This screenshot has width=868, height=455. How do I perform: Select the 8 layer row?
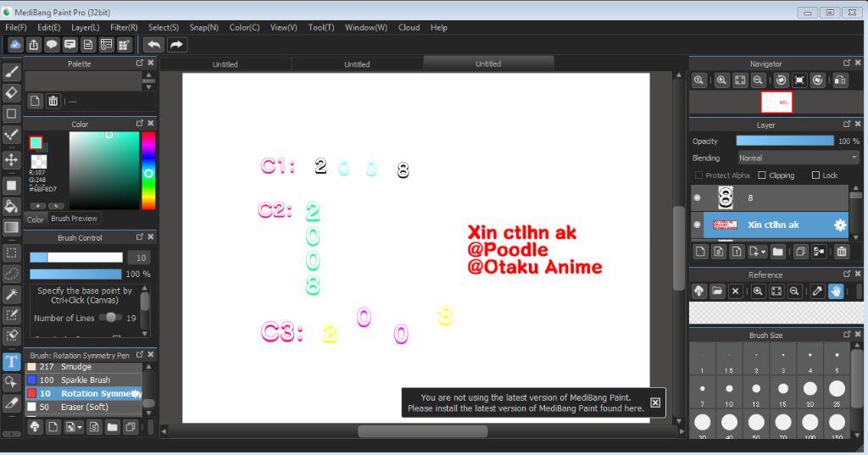pos(770,197)
